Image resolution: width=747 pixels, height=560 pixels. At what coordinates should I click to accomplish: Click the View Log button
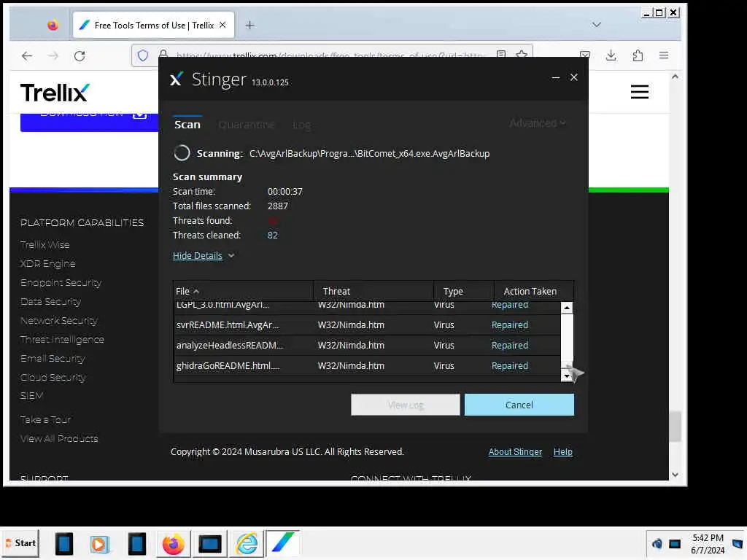406,405
